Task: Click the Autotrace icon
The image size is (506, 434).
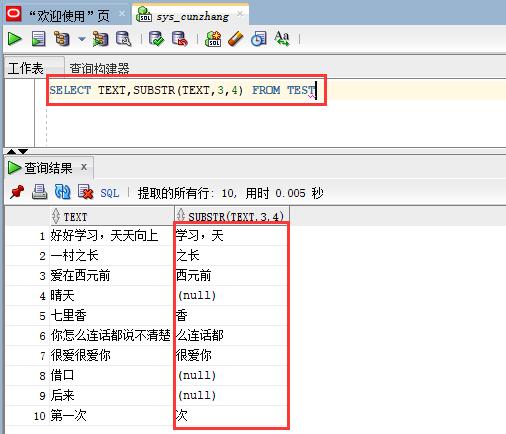Action: (x=101, y=39)
